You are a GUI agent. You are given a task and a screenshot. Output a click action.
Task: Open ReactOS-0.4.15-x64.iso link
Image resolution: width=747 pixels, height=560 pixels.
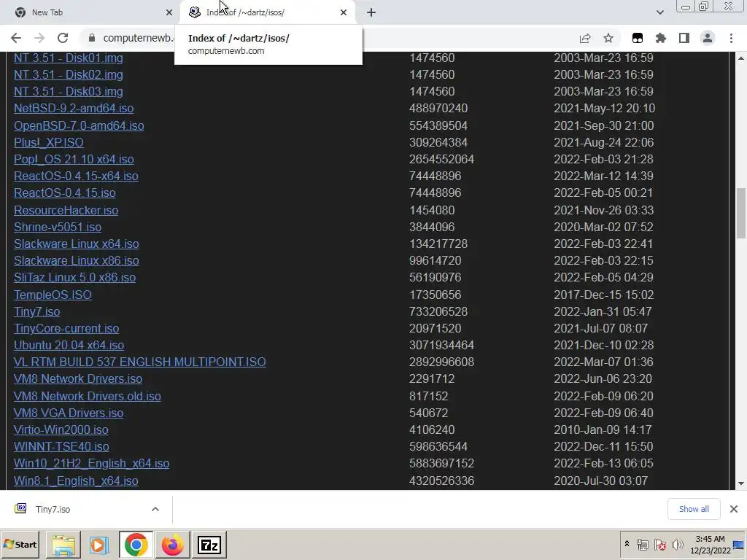tap(76, 176)
